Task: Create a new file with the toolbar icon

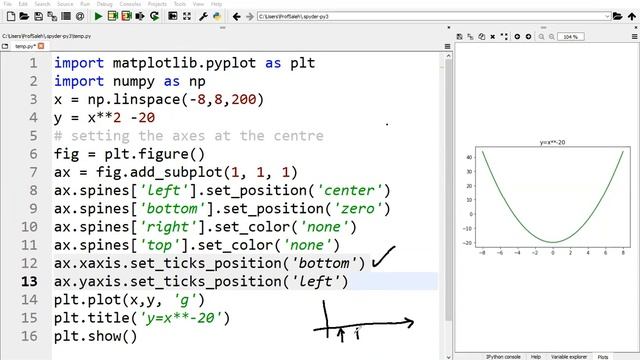Action: point(11,16)
